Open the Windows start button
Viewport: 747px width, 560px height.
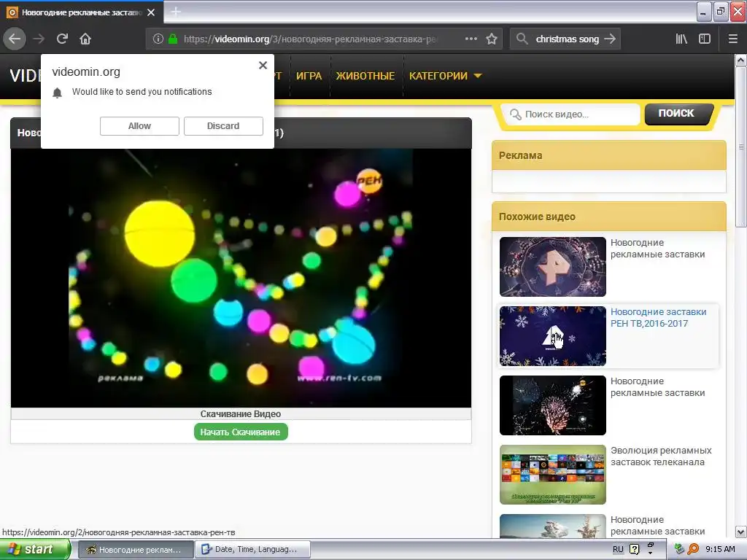[35, 549]
